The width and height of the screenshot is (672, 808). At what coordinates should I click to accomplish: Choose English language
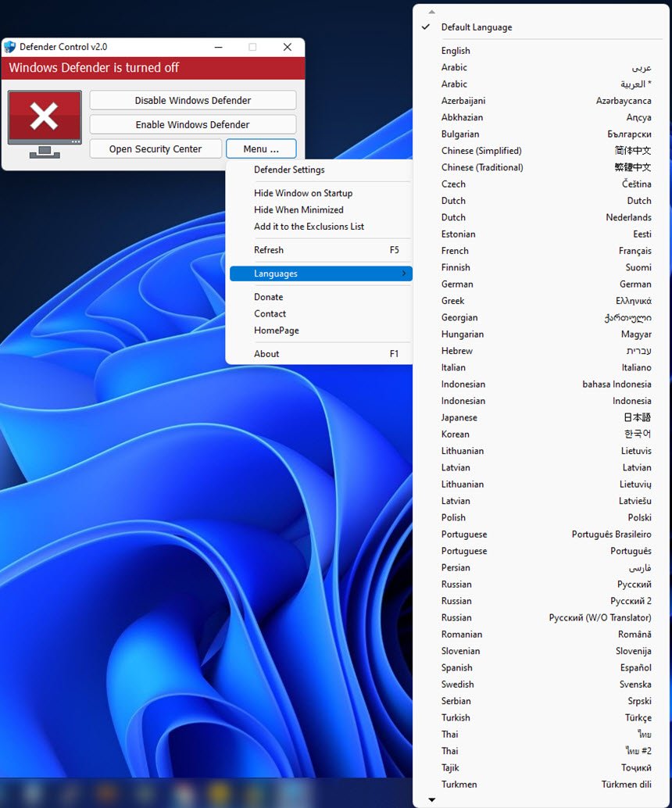541,51
